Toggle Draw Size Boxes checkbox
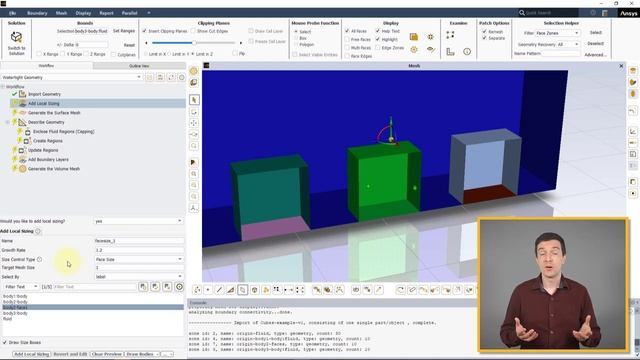640x360 pixels. (x=4, y=342)
